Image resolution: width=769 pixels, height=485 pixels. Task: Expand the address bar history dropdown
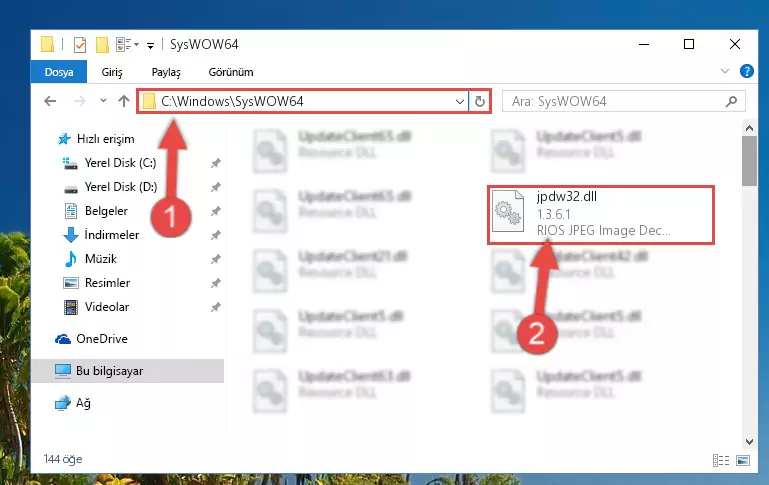pos(460,102)
